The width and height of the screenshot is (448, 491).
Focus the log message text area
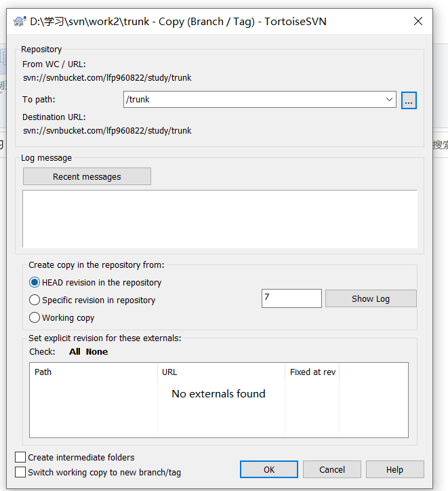pyautogui.click(x=220, y=218)
